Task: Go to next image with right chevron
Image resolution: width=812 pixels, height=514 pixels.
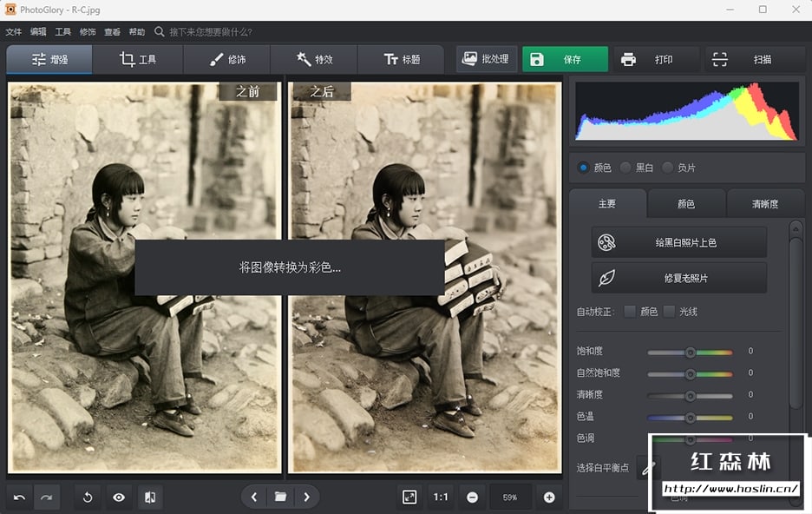Action: coord(306,498)
